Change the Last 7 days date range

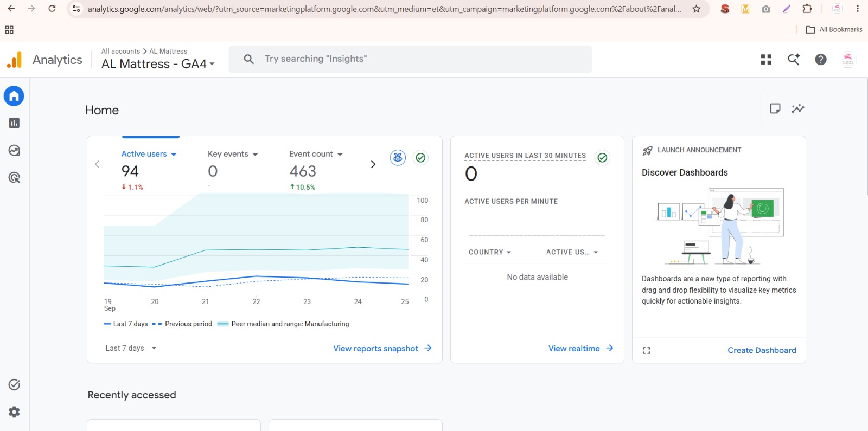(x=131, y=348)
